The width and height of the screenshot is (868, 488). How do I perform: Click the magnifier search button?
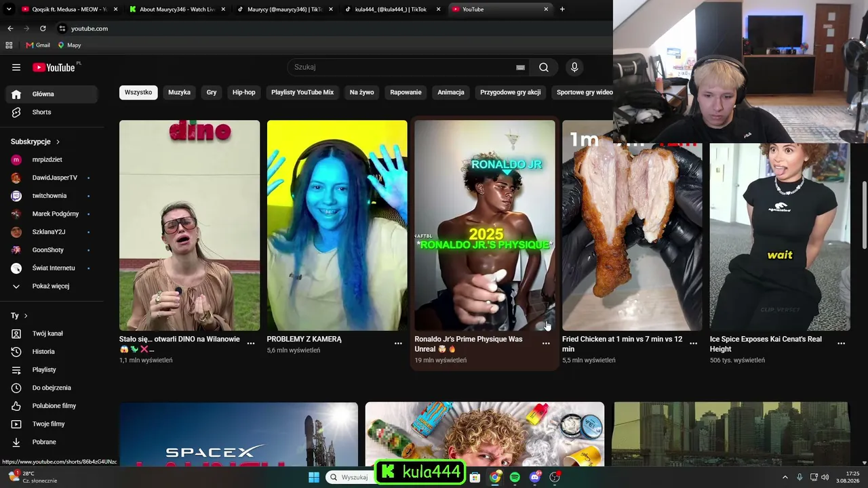click(x=544, y=67)
